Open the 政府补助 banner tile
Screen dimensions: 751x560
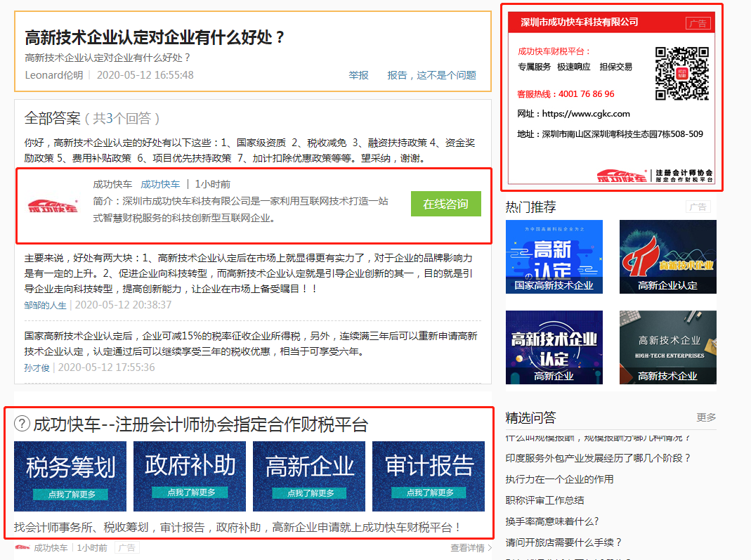190,476
